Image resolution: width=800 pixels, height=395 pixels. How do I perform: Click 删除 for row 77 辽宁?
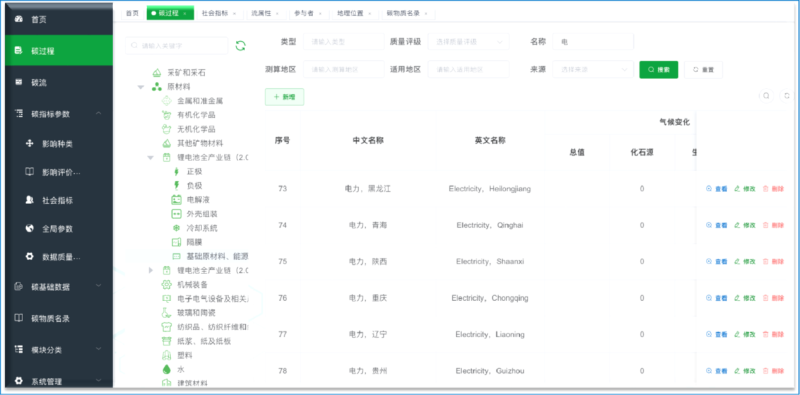(x=773, y=334)
